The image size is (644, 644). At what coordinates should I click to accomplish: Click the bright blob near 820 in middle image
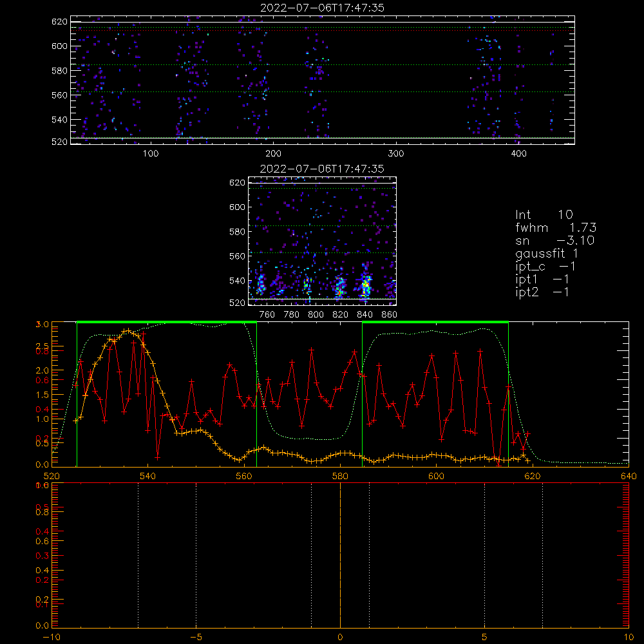coord(339,287)
